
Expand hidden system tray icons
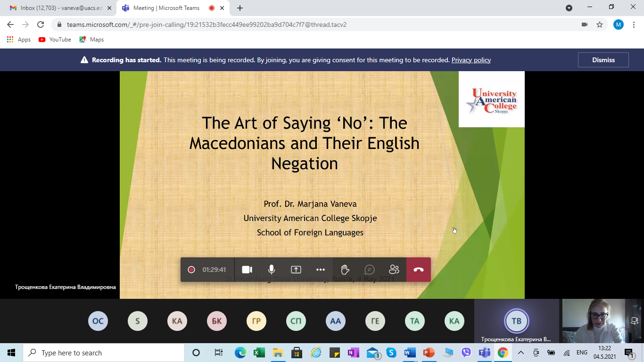521,353
